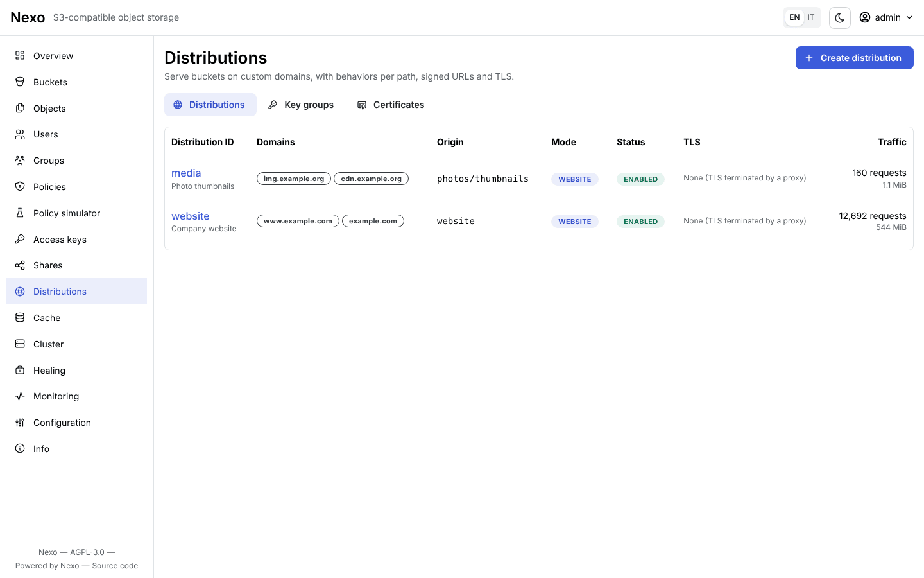The image size is (924, 578).
Task: Click the ENABLED status badge for media
Action: point(641,179)
